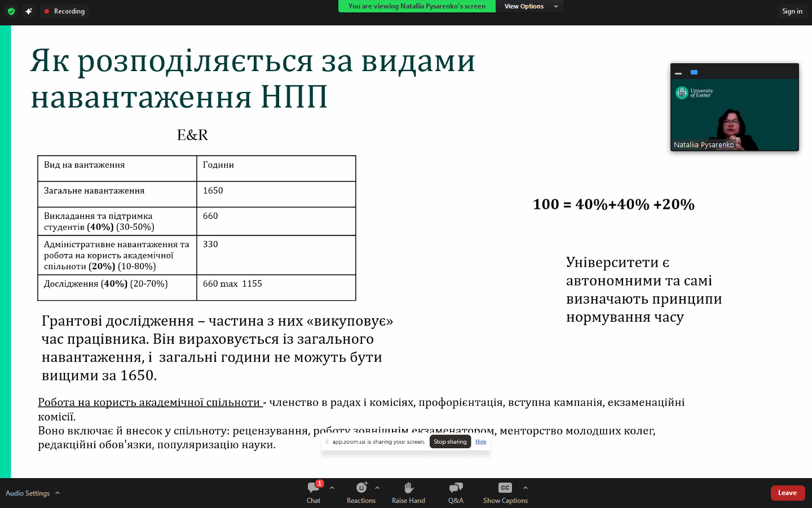Viewport: 812px width, 508px height.
Task: Click the Stop sharing button
Action: click(x=450, y=442)
